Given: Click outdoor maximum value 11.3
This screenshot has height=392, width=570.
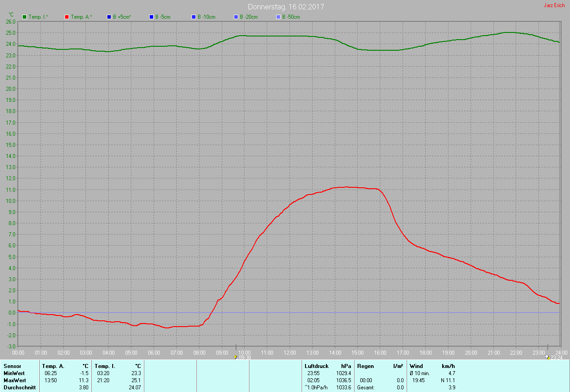Looking at the screenshot, I should click(84, 380).
